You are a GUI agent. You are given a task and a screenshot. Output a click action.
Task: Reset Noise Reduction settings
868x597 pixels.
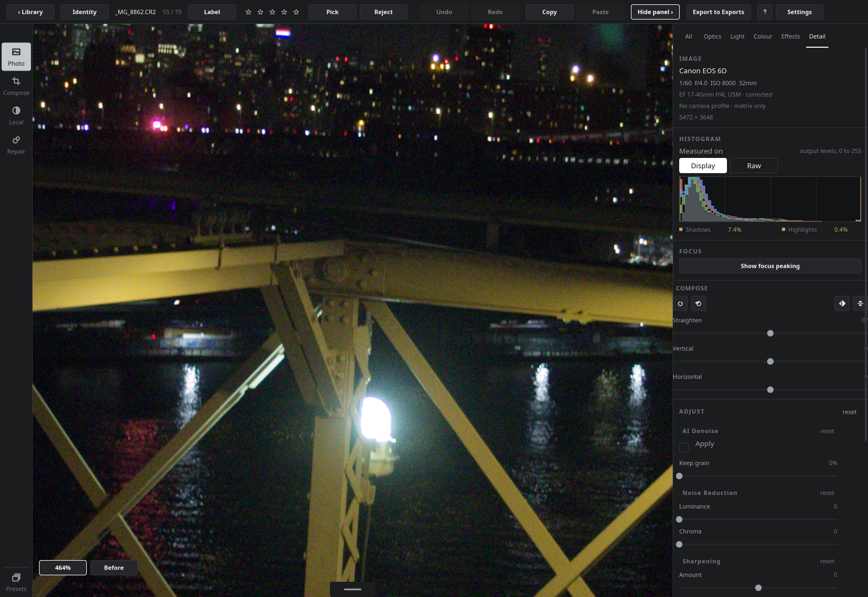click(827, 493)
